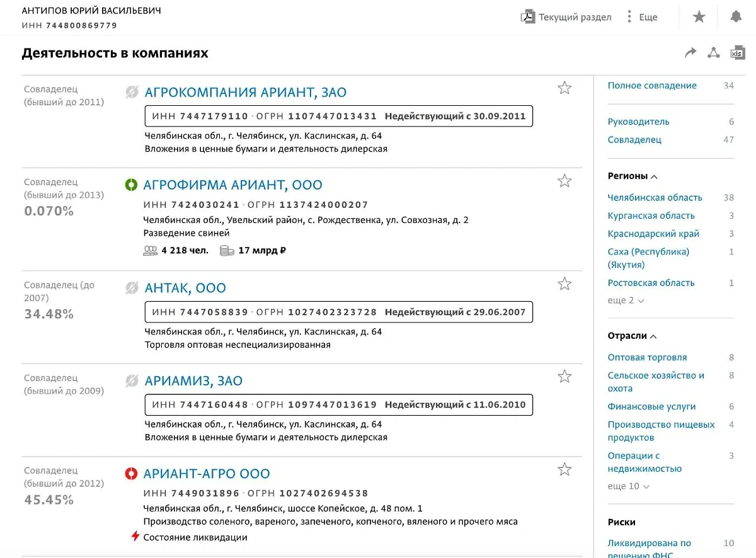Open АРИАНТ-АГРО ООО company link
The height and width of the screenshot is (558, 756).
[207, 474]
